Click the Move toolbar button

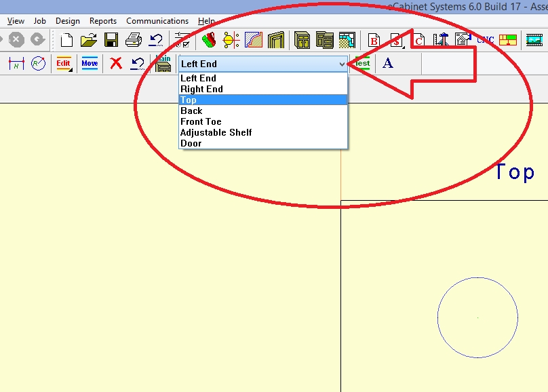90,64
